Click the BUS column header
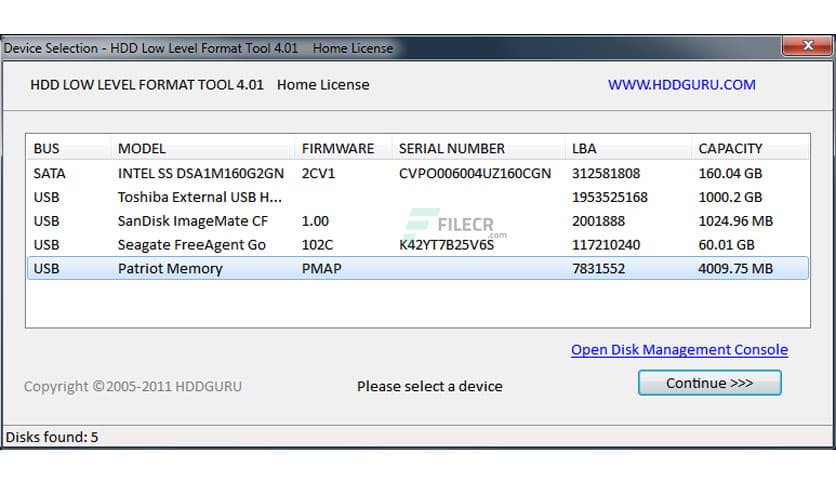Image resolution: width=836 pixels, height=484 pixels. tap(69, 148)
